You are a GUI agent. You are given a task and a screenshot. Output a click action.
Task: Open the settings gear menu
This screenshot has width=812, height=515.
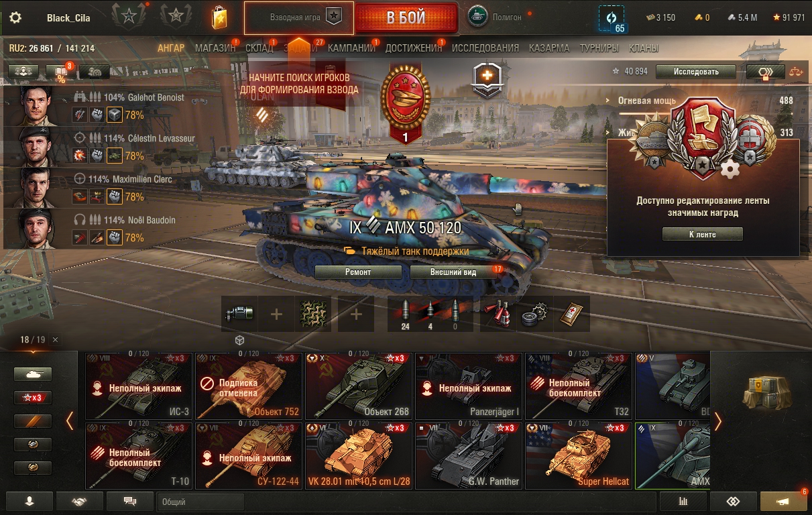click(15, 17)
